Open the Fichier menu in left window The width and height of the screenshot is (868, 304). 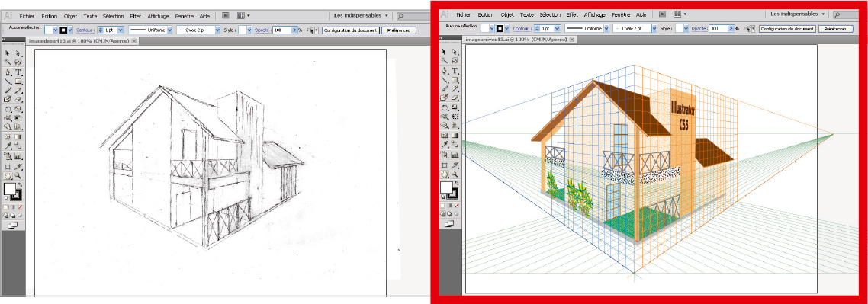(x=27, y=16)
